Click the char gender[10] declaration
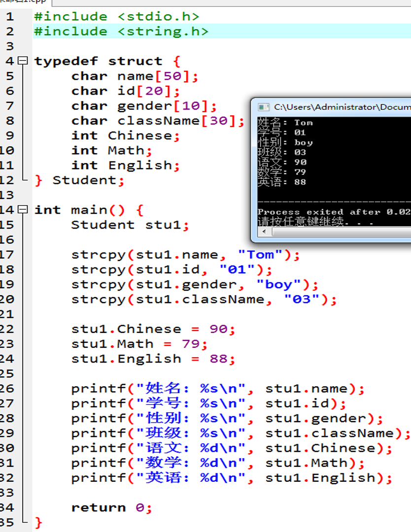Screen dimensions: 411x532 pos(144,106)
